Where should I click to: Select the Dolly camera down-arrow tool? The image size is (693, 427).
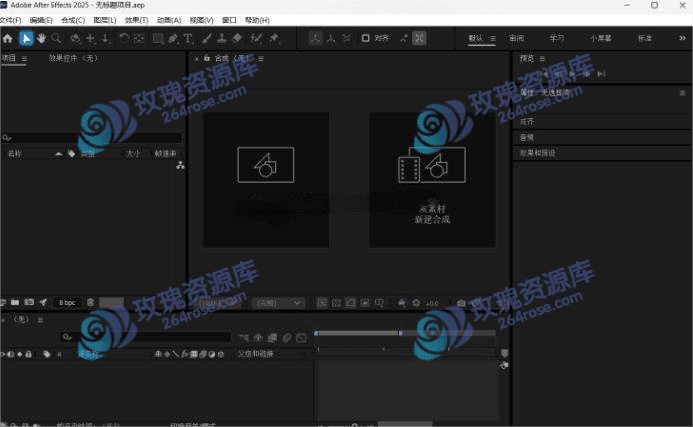pos(106,38)
